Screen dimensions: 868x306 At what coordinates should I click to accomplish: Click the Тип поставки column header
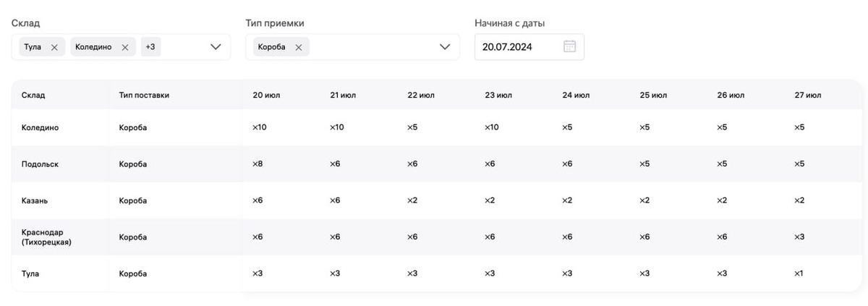click(x=144, y=95)
